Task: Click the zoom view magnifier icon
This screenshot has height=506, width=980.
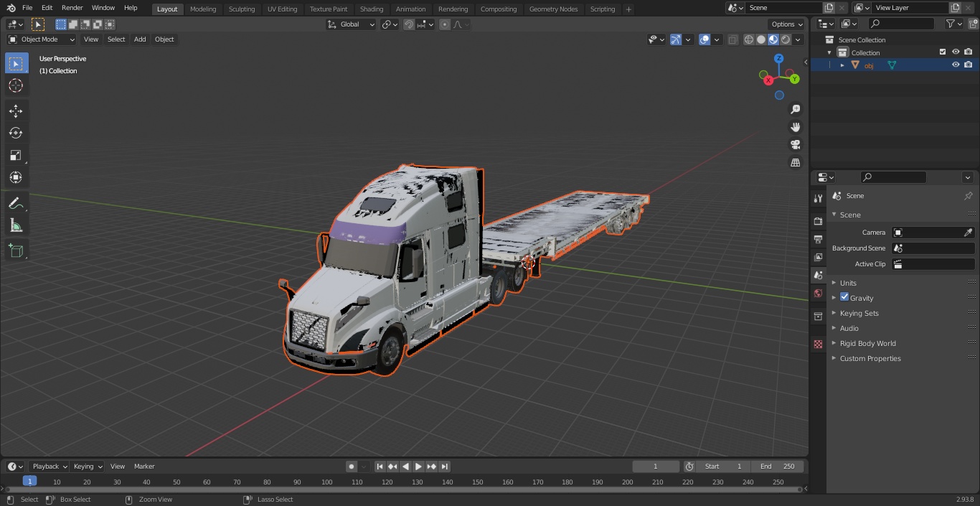Action: coord(796,109)
